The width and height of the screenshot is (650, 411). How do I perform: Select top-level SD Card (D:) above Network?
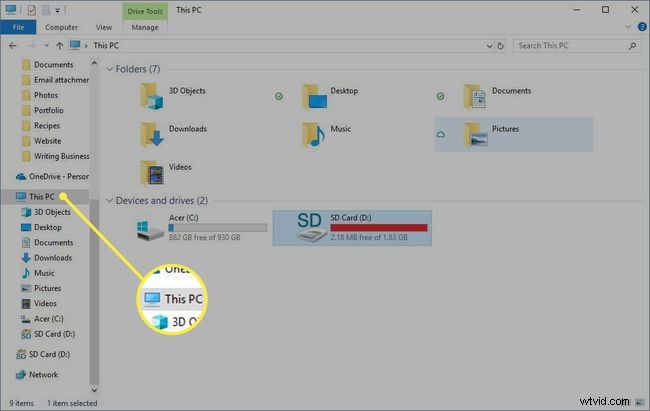pyautogui.click(x=43, y=355)
